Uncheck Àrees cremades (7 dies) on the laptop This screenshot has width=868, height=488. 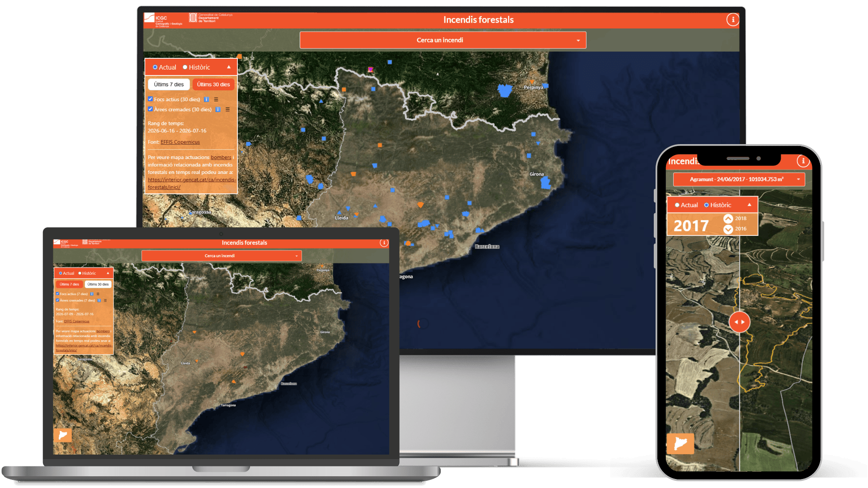click(x=57, y=300)
